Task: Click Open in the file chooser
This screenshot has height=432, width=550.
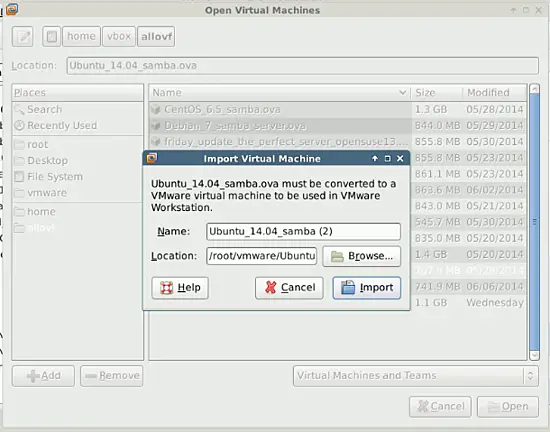Action: (508, 407)
